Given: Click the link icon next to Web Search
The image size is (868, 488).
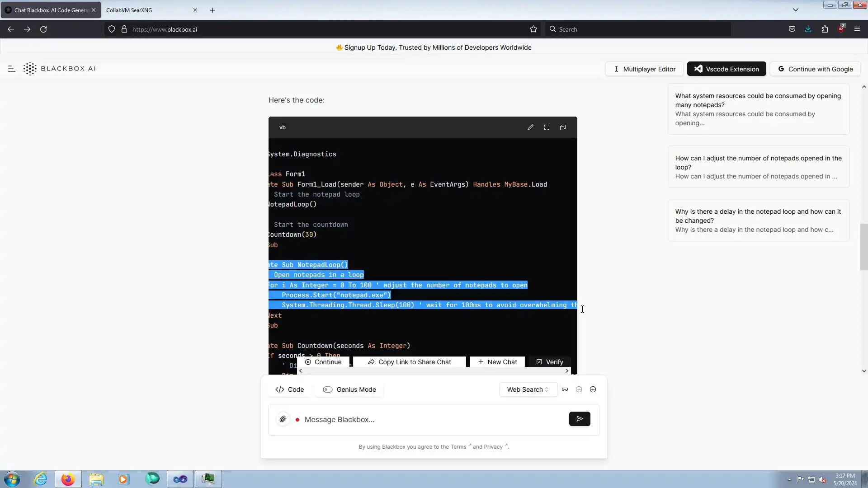Looking at the screenshot, I should (x=565, y=389).
